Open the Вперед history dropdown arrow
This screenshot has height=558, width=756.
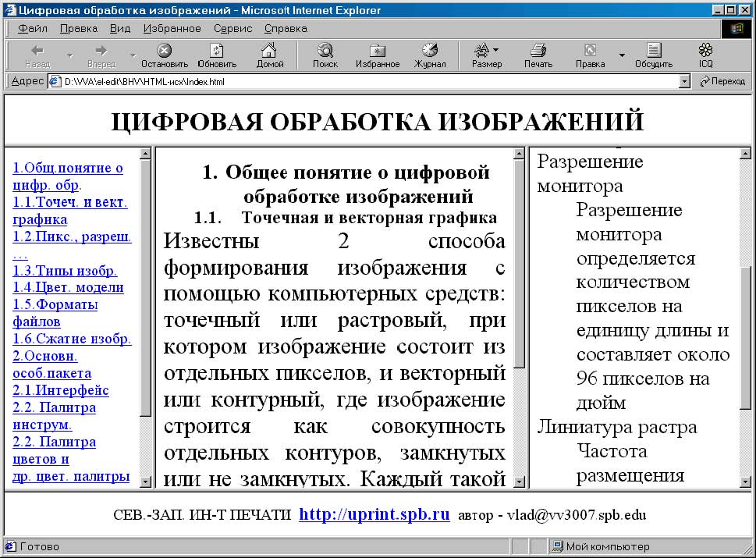(133, 55)
